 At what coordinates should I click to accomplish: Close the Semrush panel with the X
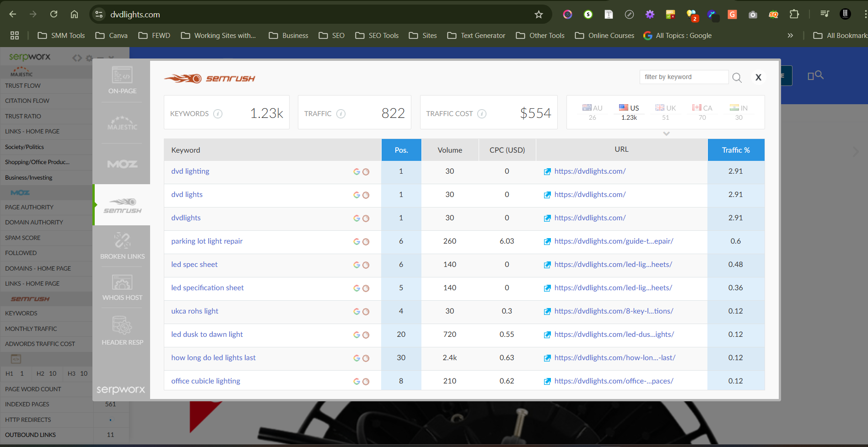pyautogui.click(x=758, y=77)
